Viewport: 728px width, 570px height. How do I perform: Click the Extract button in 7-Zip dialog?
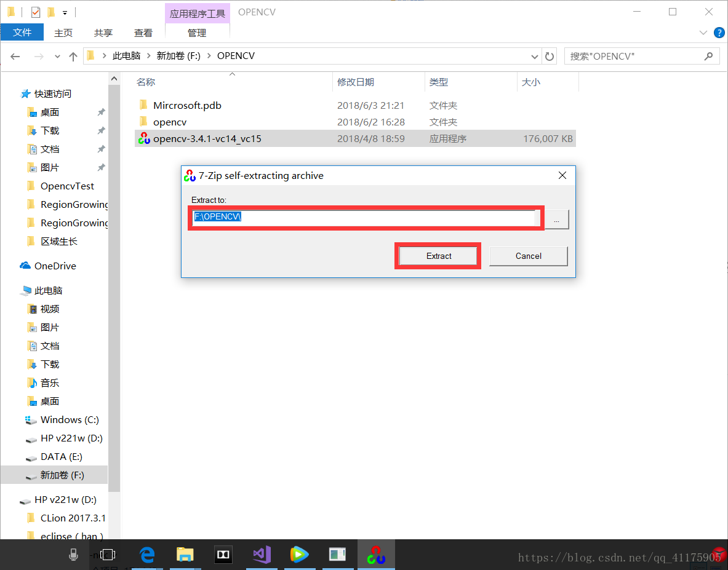[438, 256]
